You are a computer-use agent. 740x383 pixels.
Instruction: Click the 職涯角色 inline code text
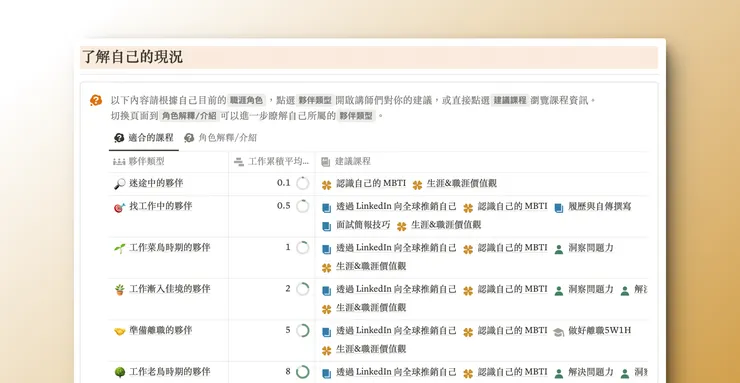246,100
